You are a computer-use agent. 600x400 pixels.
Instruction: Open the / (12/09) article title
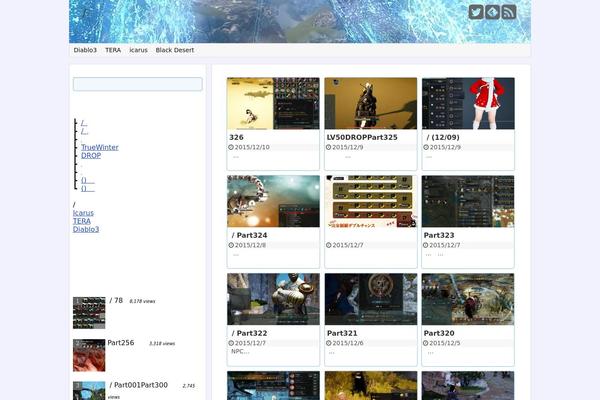(443, 137)
